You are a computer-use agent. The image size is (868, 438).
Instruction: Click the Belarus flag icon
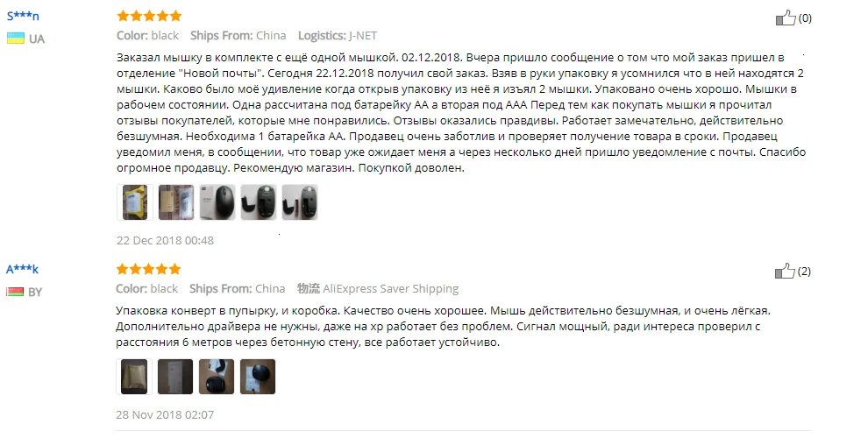click(15, 292)
